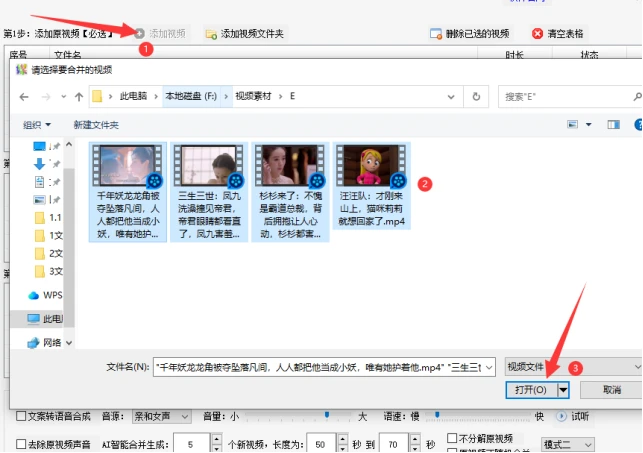Click the stepper beside value 50
This screenshot has width=643, height=453.
[343, 444]
